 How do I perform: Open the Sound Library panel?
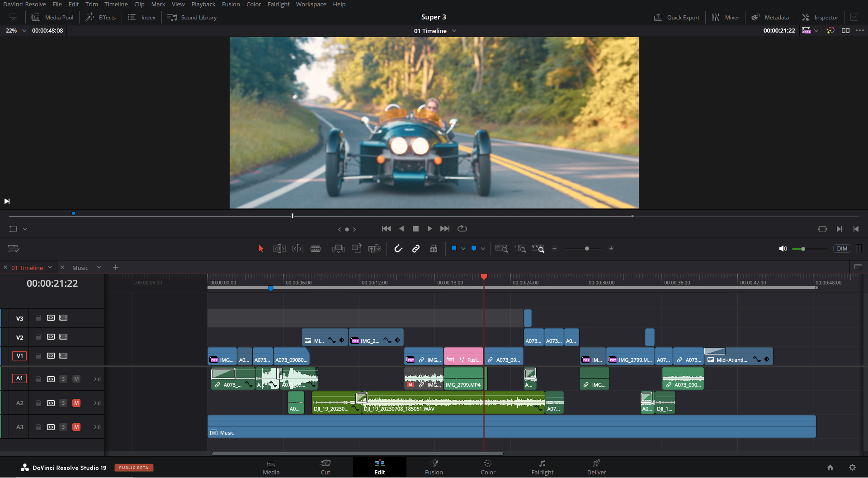tap(192, 17)
